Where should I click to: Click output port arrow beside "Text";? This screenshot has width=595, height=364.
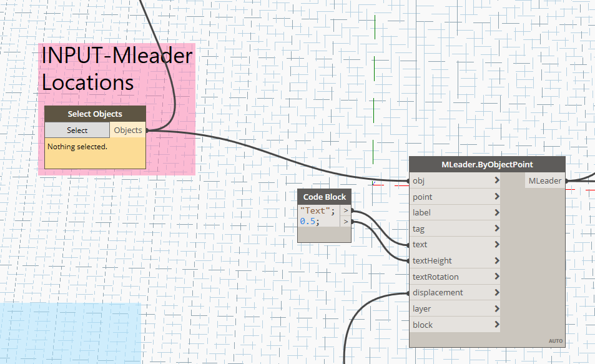(346, 210)
